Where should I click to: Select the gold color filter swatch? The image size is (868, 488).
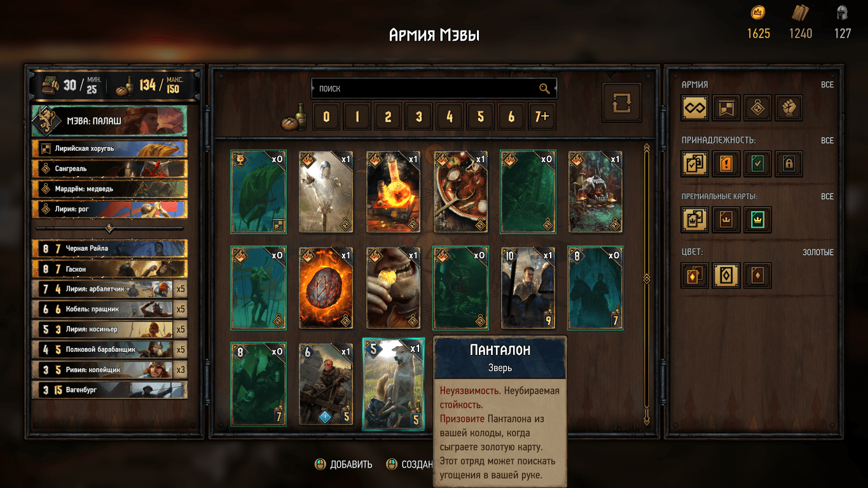point(726,275)
